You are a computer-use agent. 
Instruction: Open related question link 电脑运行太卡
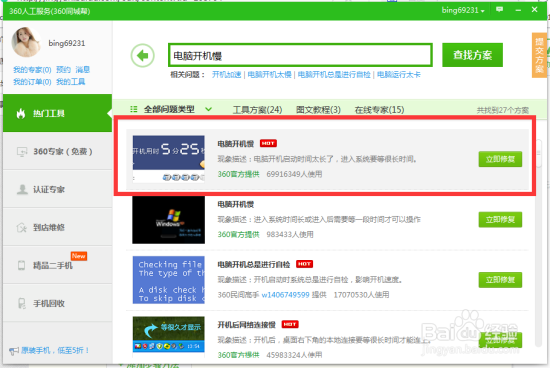(398, 75)
